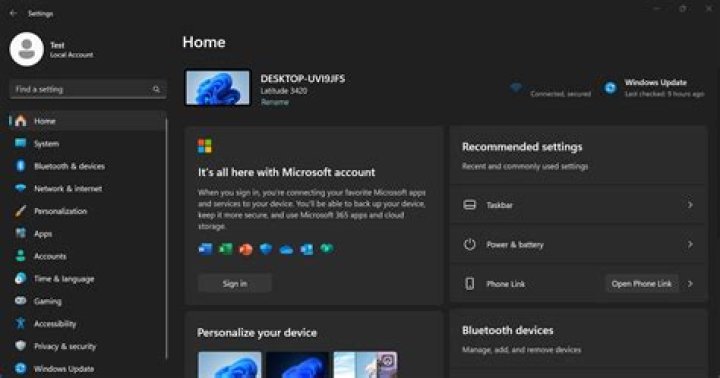Focus the Find a setting search box
The width and height of the screenshot is (720, 378).
(x=88, y=89)
